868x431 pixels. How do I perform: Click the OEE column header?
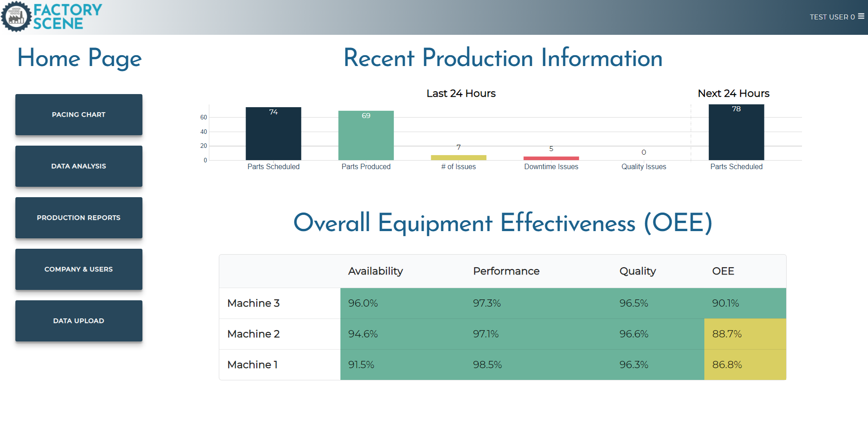[x=723, y=271]
